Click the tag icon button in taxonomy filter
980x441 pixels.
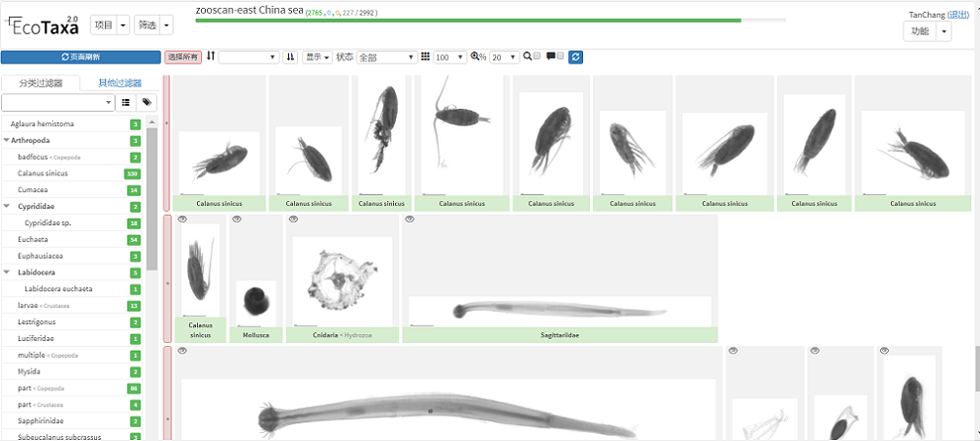(x=148, y=102)
